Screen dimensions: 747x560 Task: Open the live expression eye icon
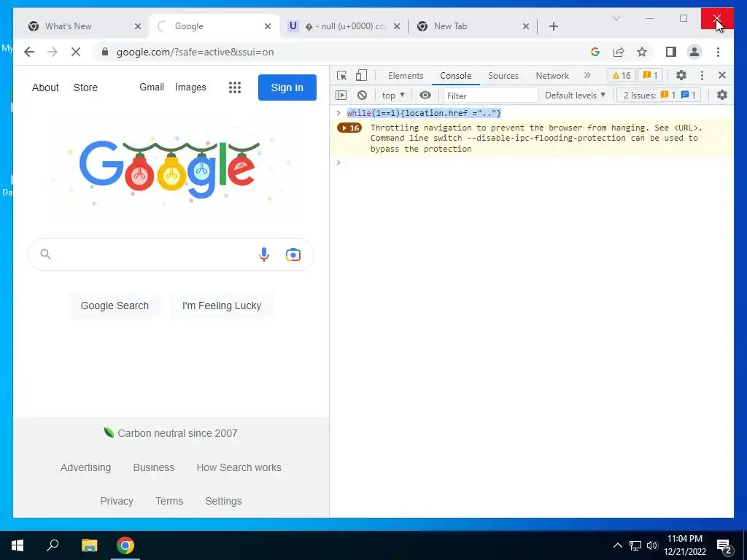click(425, 96)
